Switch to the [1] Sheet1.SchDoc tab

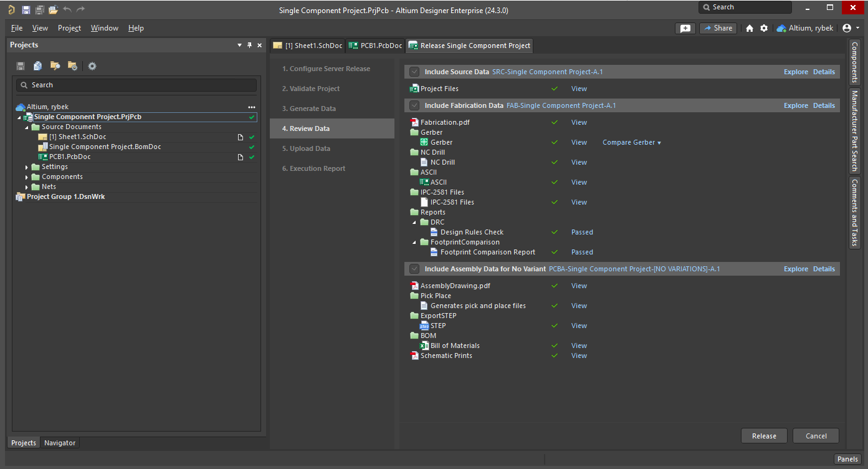(x=308, y=46)
